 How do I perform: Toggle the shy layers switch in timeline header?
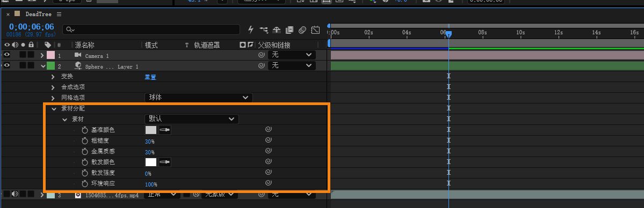click(277, 29)
